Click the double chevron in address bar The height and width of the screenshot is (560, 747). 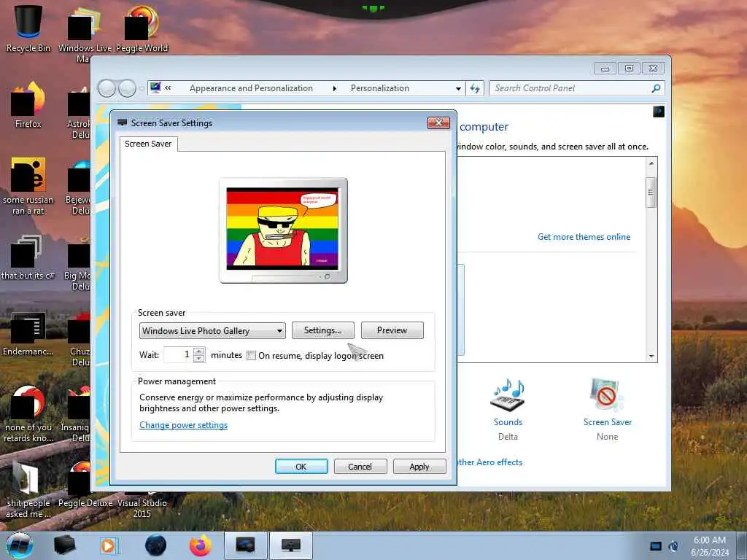tap(169, 87)
